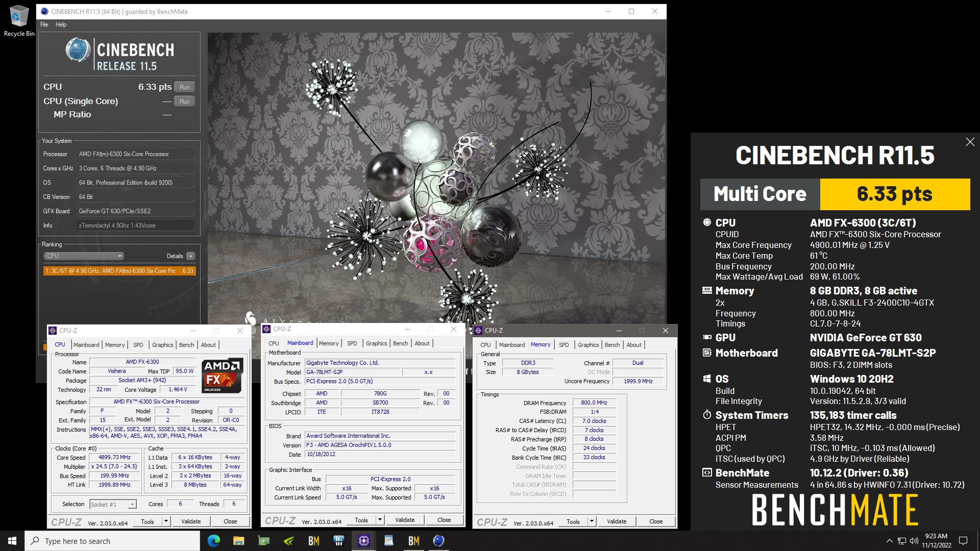
Task: Open Mainboard tab in right CPU-Z
Action: pos(512,345)
